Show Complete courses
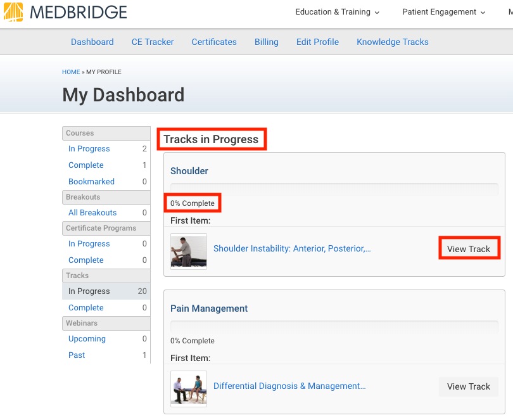The height and width of the screenshot is (420, 513). (85, 165)
